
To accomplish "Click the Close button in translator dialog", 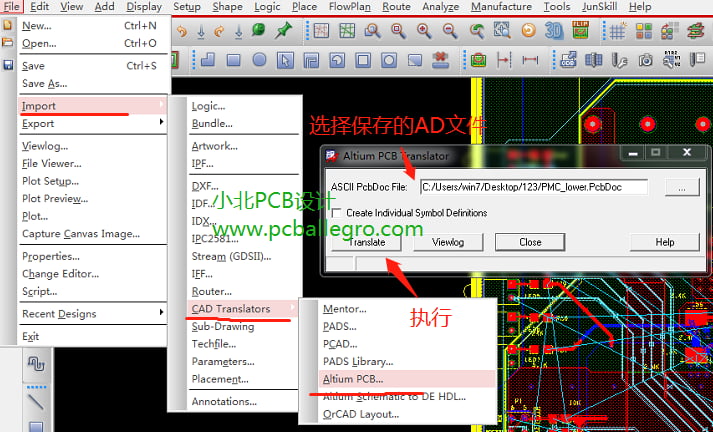I will click(530, 242).
